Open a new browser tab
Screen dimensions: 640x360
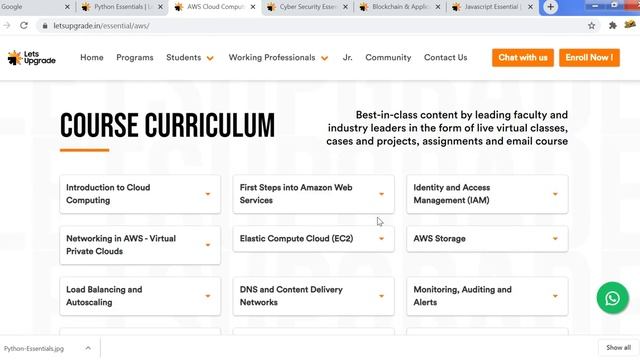[x=550, y=7]
